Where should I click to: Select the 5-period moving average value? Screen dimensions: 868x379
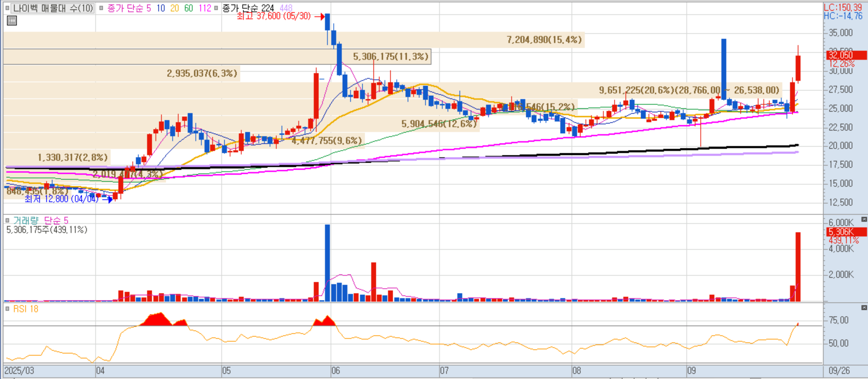tap(149, 8)
